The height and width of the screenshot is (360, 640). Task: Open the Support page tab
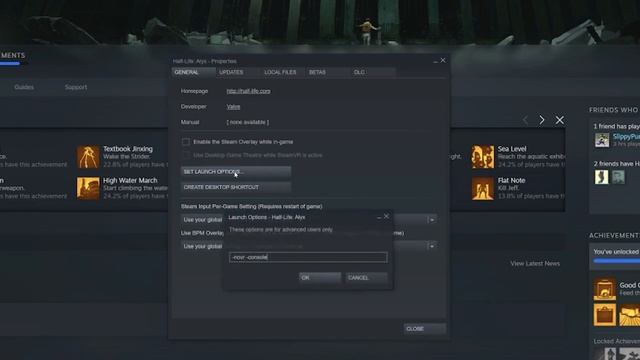tap(76, 87)
